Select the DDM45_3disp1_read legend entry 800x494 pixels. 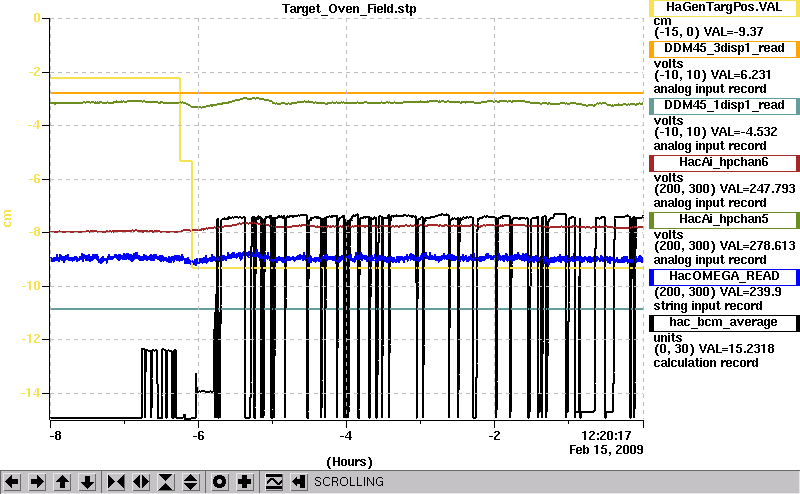pos(724,48)
